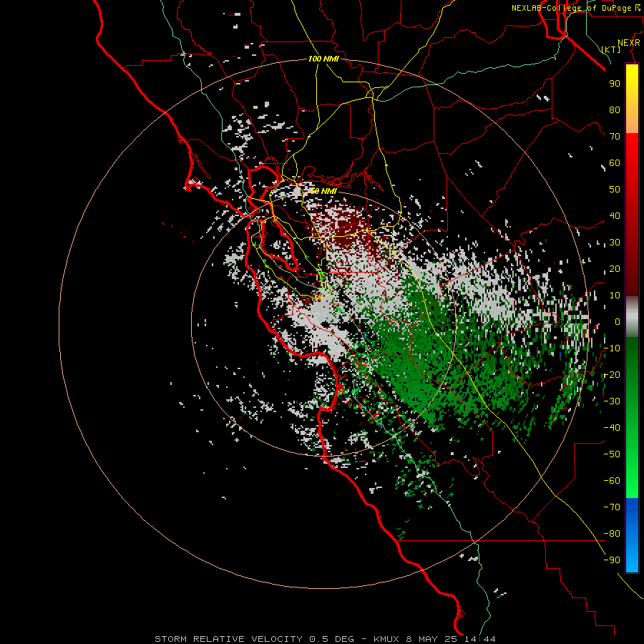
Task: Click the 50 NMI range ring label
Action: point(323,191)
